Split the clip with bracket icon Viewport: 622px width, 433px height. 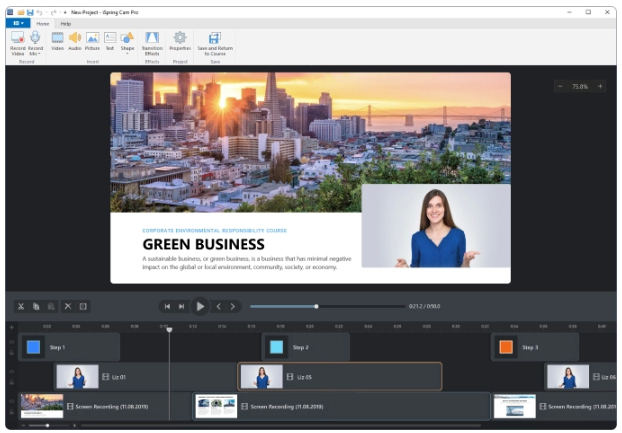coord(83,307)
